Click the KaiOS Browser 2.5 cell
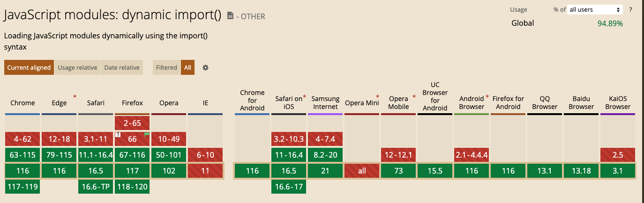 618,155
